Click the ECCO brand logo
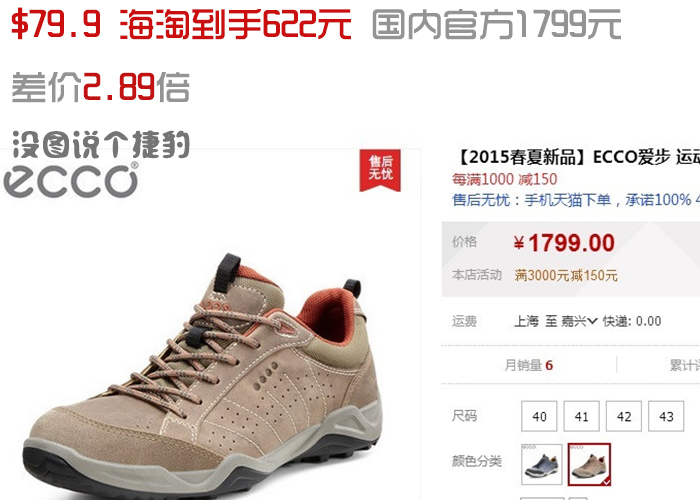This screenshot has height=500, width=700. [x=71, y=181]
